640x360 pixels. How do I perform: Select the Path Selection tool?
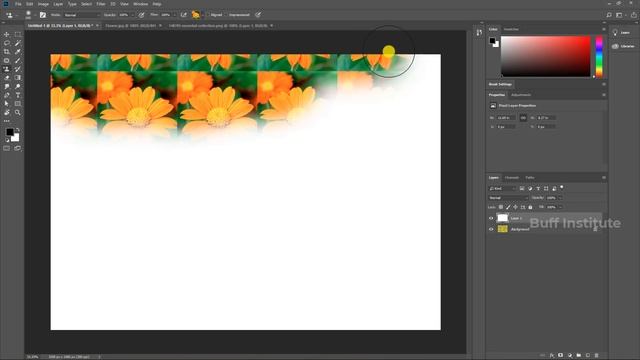click(7, 104)
